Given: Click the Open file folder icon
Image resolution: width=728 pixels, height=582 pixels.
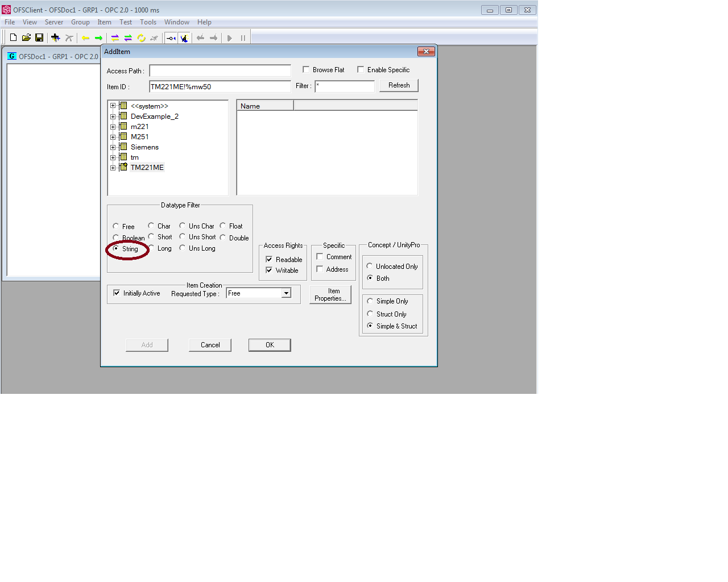Looking at the screenshot, I should click(26, 38).
